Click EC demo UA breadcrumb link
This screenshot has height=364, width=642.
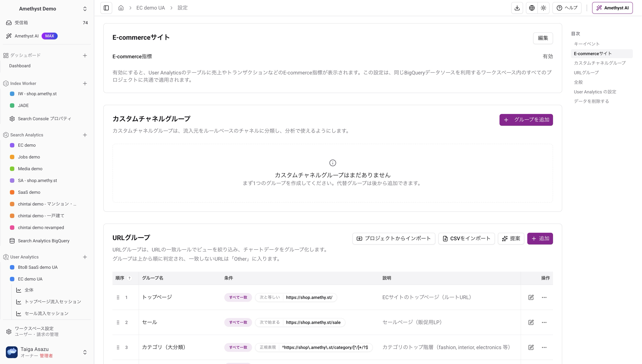pos(151,8)
